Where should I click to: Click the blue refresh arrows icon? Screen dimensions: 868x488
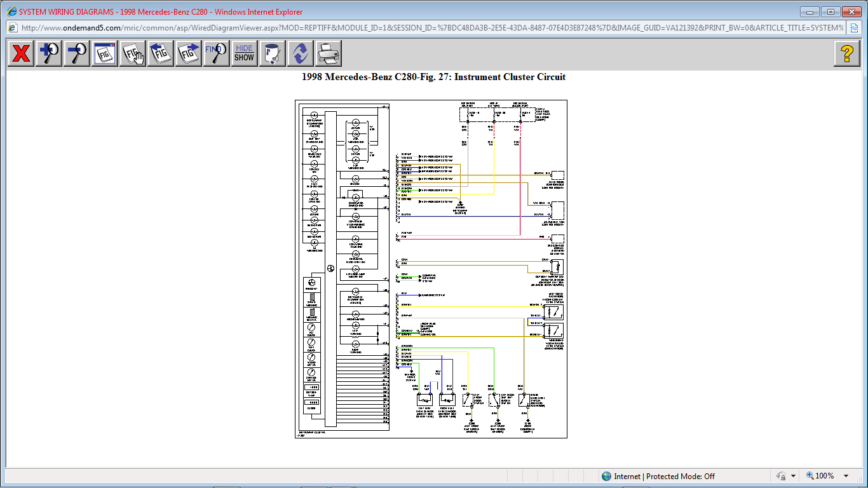301,53
